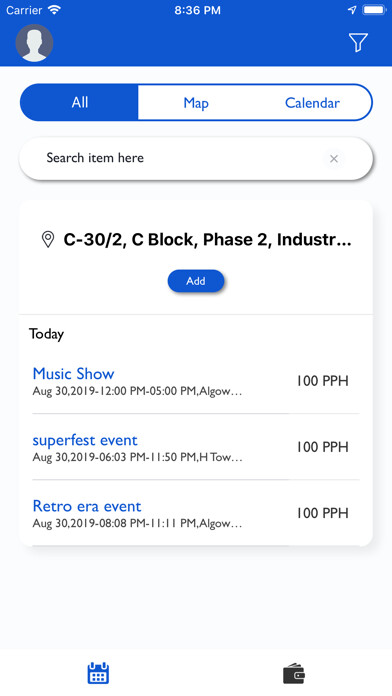This screenshot has width=392, height=696.
Task: Tap the location services arrow icon
Action: [352, 10]
